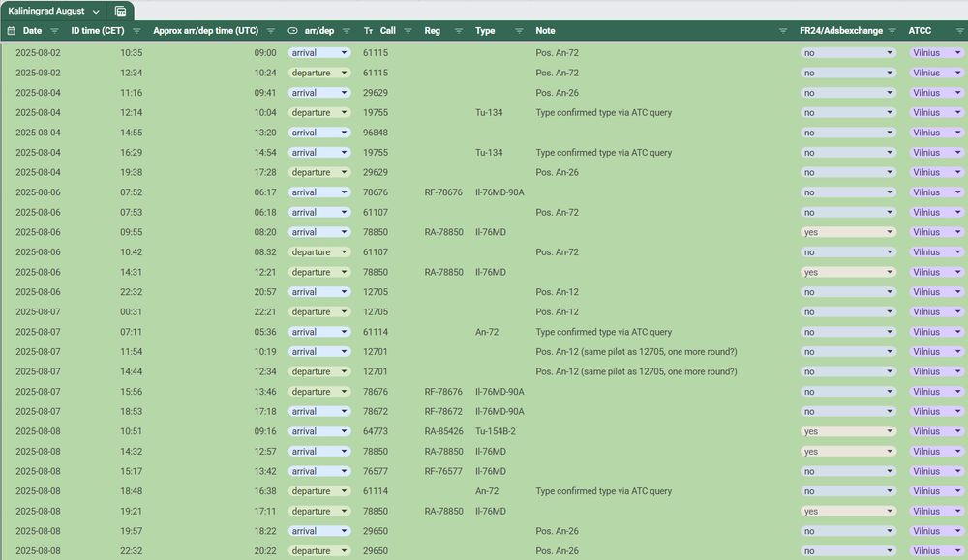Open the arrival chip for call 96848
Image resolution: width=968 pixels, height=560 pixels.
click(319, 133)
